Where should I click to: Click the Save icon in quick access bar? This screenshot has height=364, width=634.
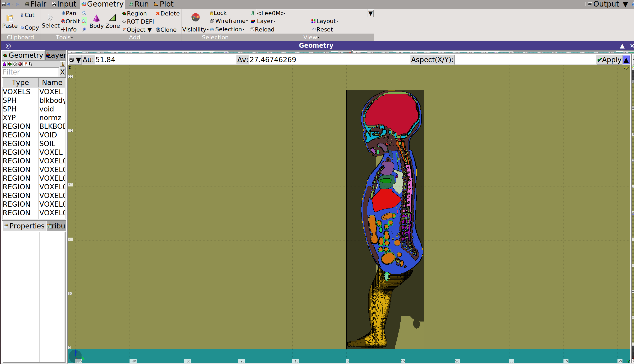point(3,4)
